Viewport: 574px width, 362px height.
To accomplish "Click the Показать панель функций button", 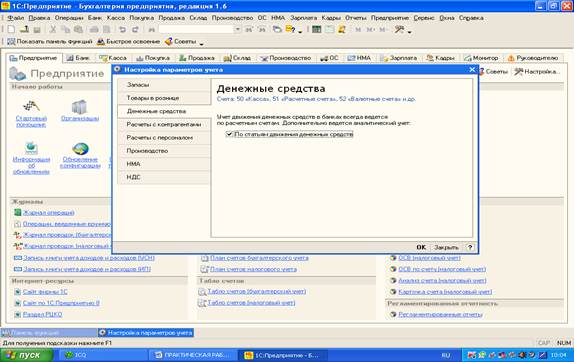I will tap(49, 42).
